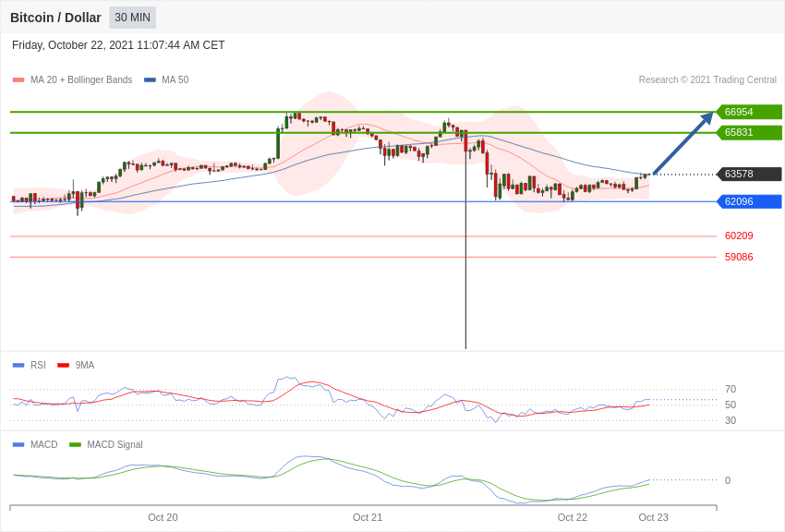Screen dimensions: 785x532
Task: Select the 62096 pivot price tag
Action: click(x=749, y=201)
